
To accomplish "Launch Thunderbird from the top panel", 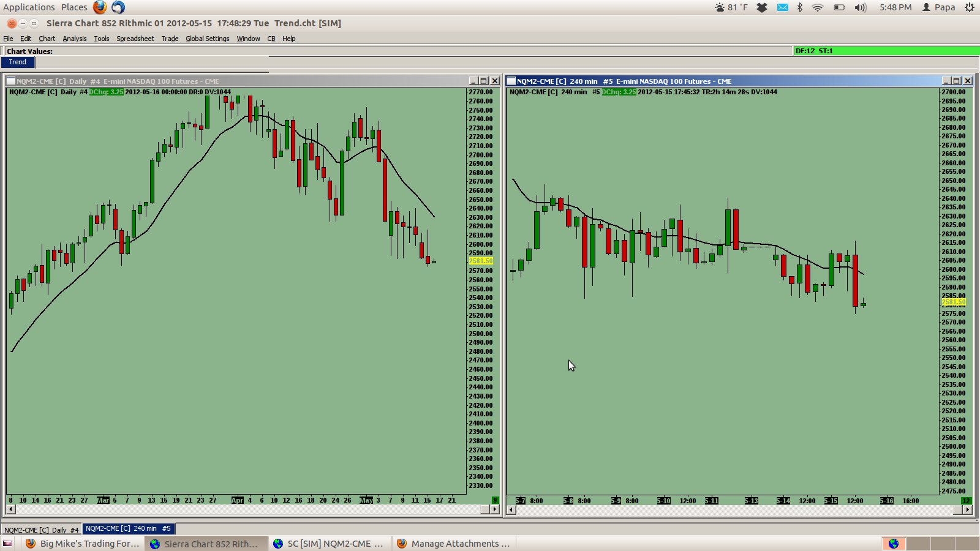I will pyautogui.click(x=118, y=7).
